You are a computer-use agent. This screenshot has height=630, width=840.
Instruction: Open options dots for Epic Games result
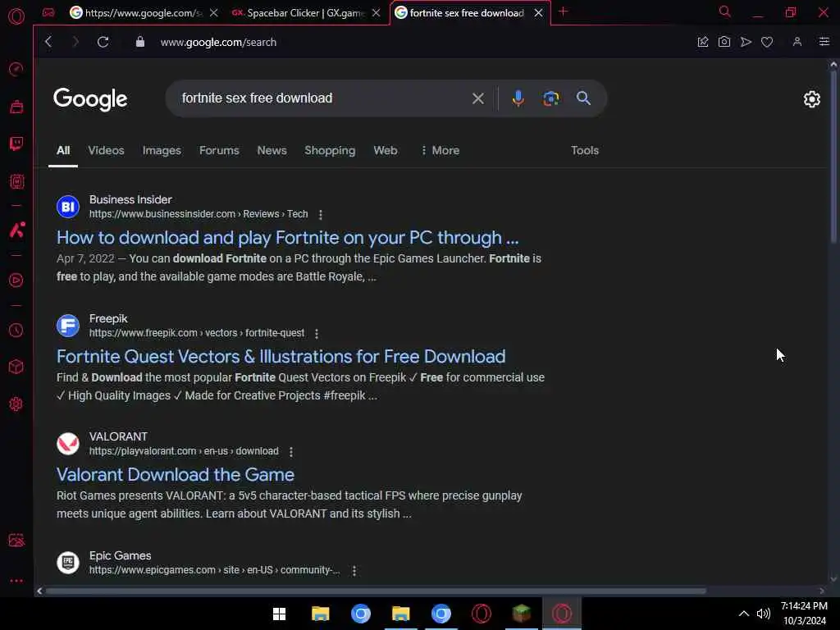[354, 571]
